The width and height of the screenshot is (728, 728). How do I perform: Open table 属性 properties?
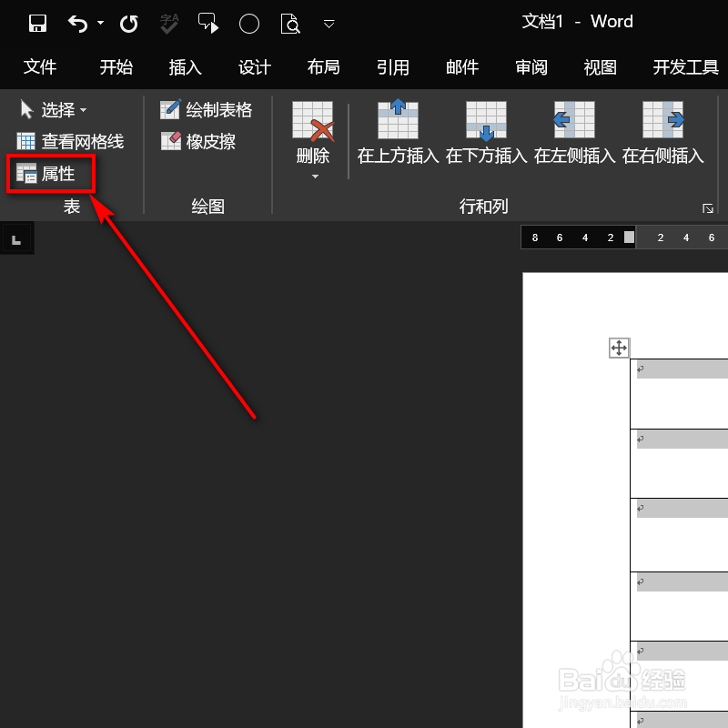45,174
